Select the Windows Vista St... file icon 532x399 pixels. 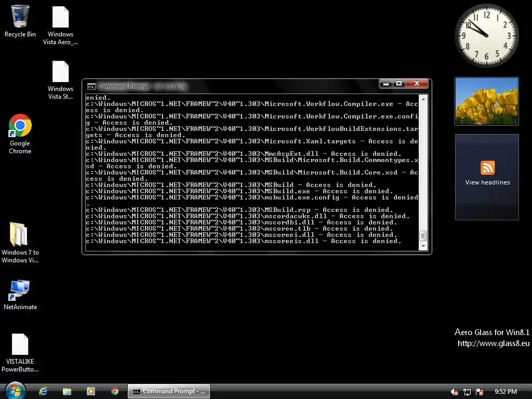(60, 80)
